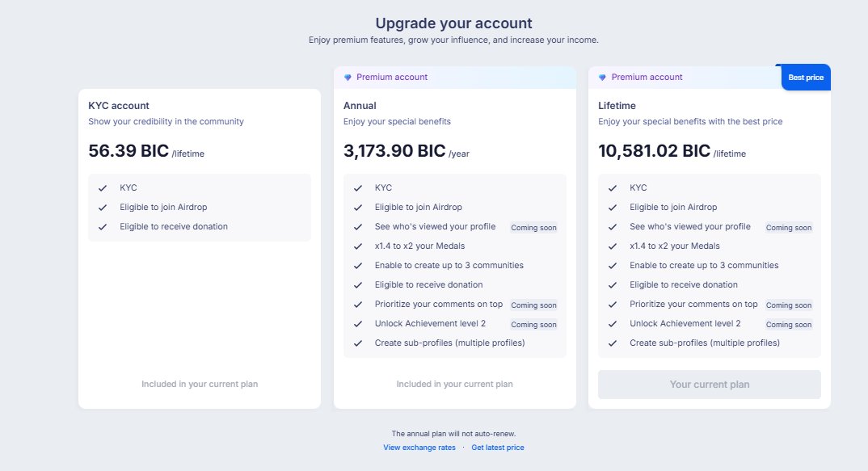Click the checkmark beside Annual 'Enable to create up to 3 communities'
The height and width of the screenshot is (471, 868).
357,266
